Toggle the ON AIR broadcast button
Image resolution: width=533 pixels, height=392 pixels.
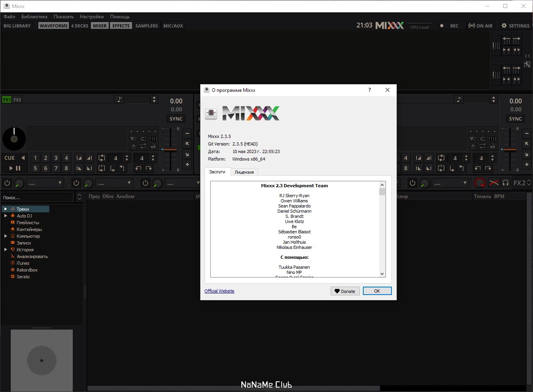tap(481, 25)
